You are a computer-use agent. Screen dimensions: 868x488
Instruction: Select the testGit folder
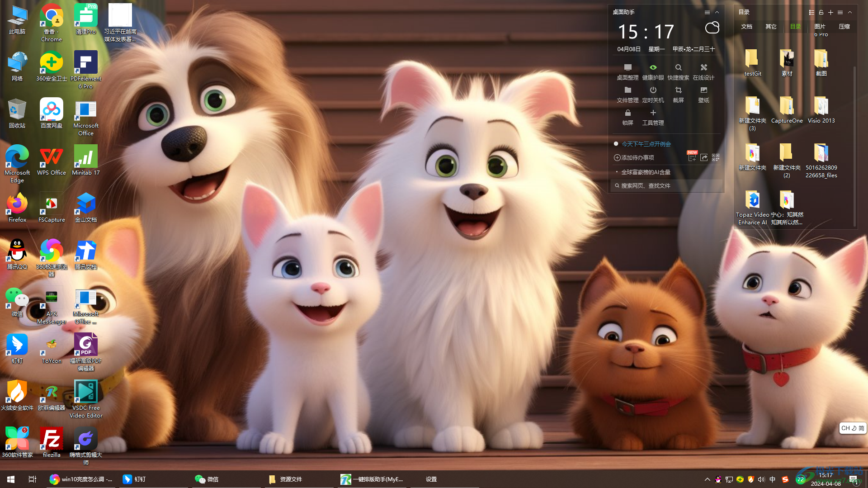(752, 63)
